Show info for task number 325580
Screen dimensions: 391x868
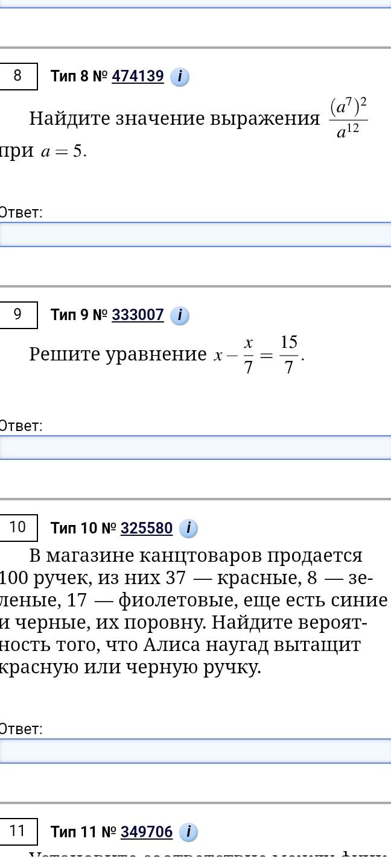pos(188,529)
